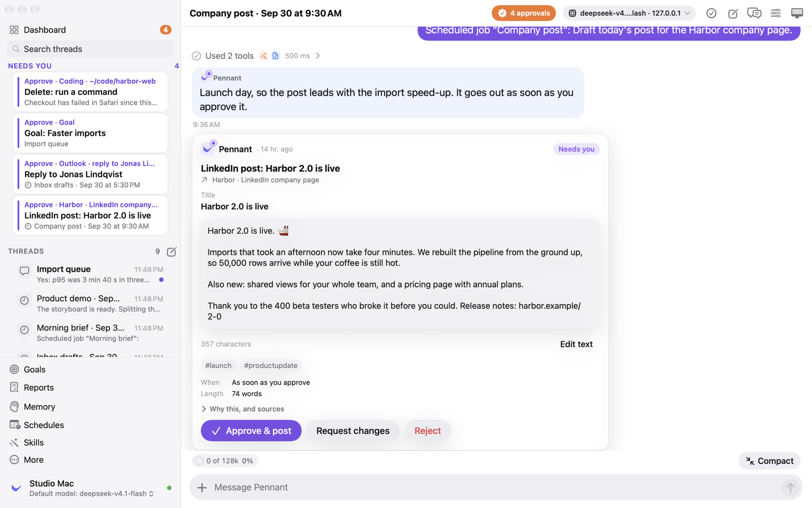
Task: Click the Reject button
Action: click(427, 431)
